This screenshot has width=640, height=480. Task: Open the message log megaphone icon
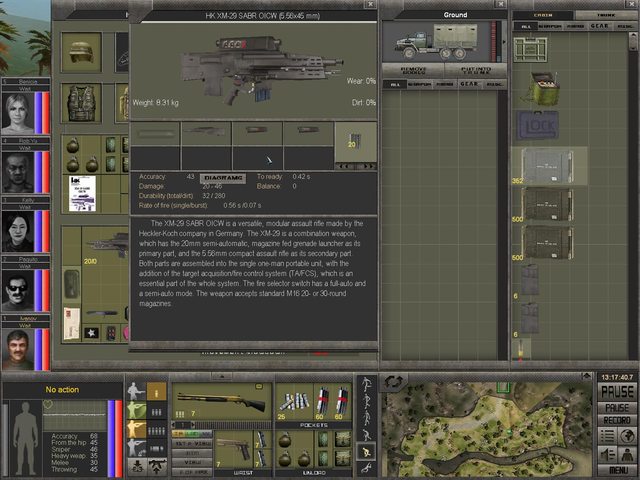coord(607,454)
